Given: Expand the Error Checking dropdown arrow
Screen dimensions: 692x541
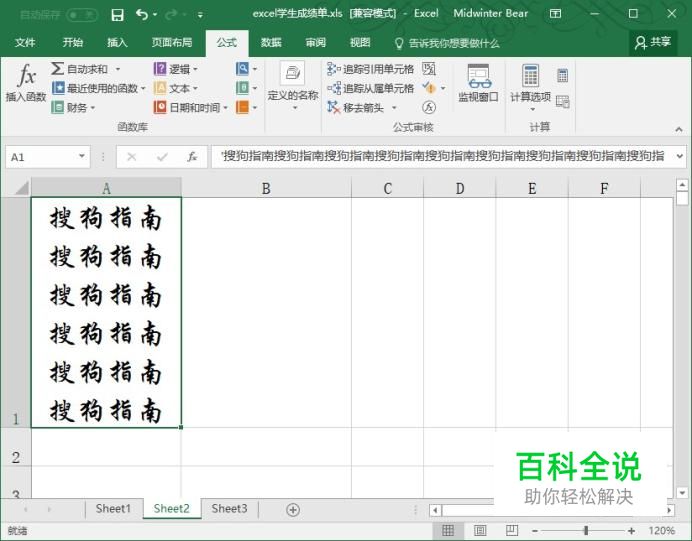Looking at the screenshot, I should (443, 88).
